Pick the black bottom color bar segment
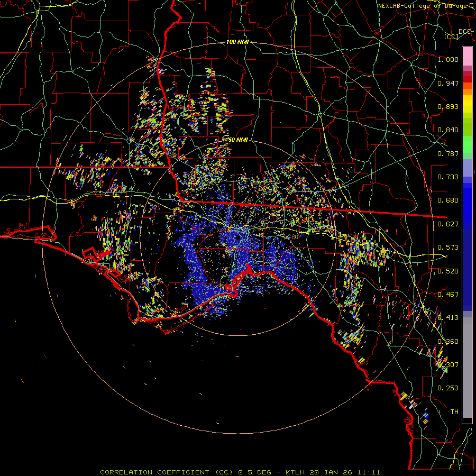Image resolution: width=476 pixels, height=476 pixels. pos(467,420)
